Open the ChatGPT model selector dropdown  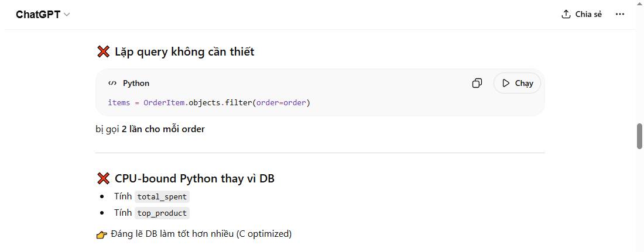[39, 15]
